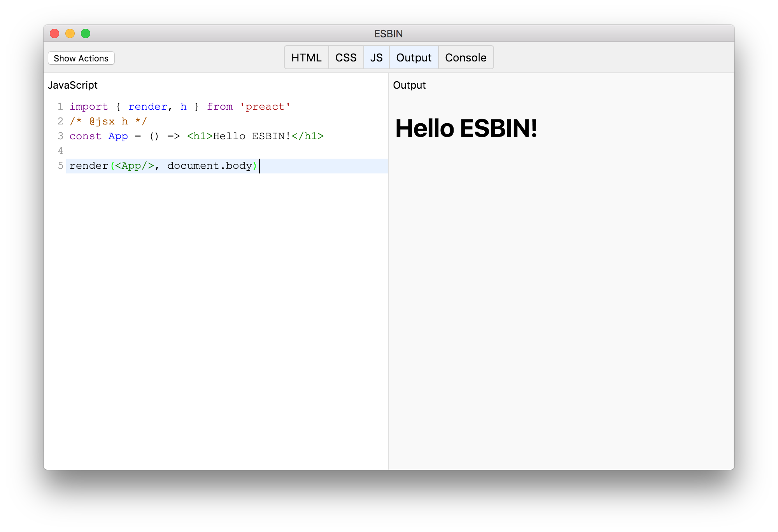Click the Show Actions button

pos(81,58)
